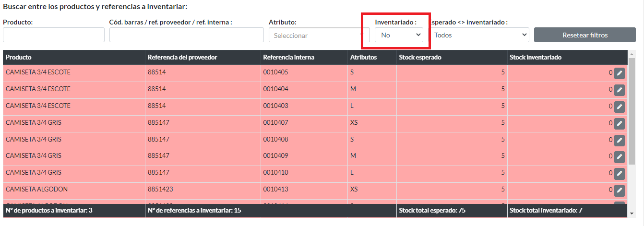644x226 pixels.
Task: Open edit pencil for CAMISETA 3/4 GRIS XS
Action: click(x=619, y=123)
